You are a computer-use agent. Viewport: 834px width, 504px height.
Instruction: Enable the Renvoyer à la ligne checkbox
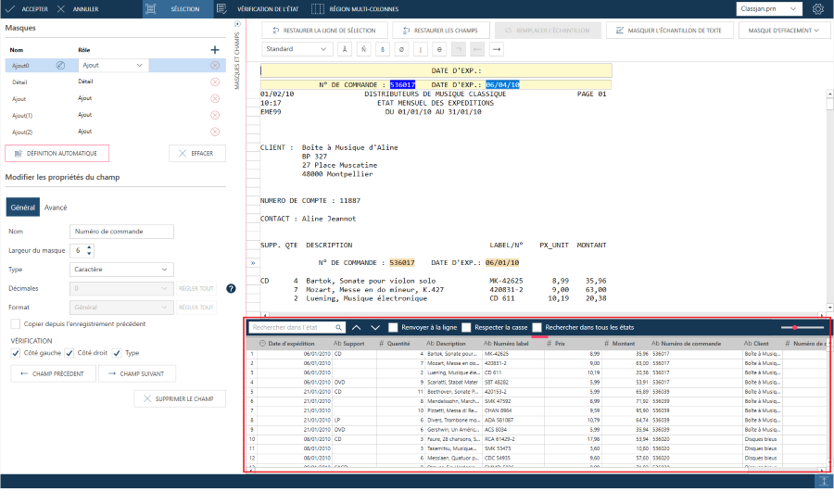[x=394, y=327]
